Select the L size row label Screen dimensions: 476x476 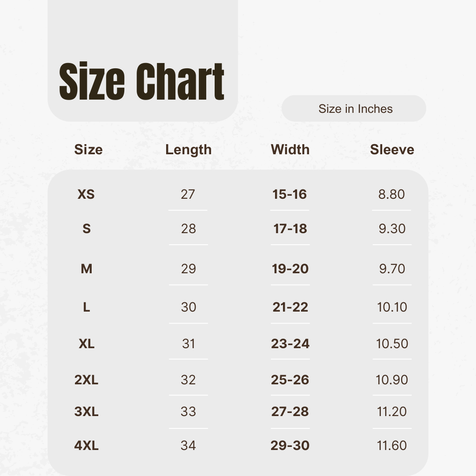pos(86,307)
